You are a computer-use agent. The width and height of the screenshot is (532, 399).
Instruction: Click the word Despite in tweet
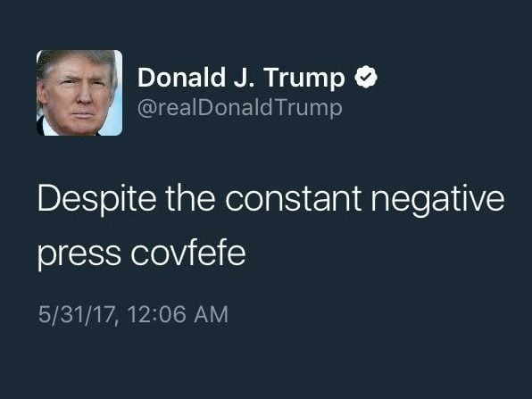[x=97, y=199]
